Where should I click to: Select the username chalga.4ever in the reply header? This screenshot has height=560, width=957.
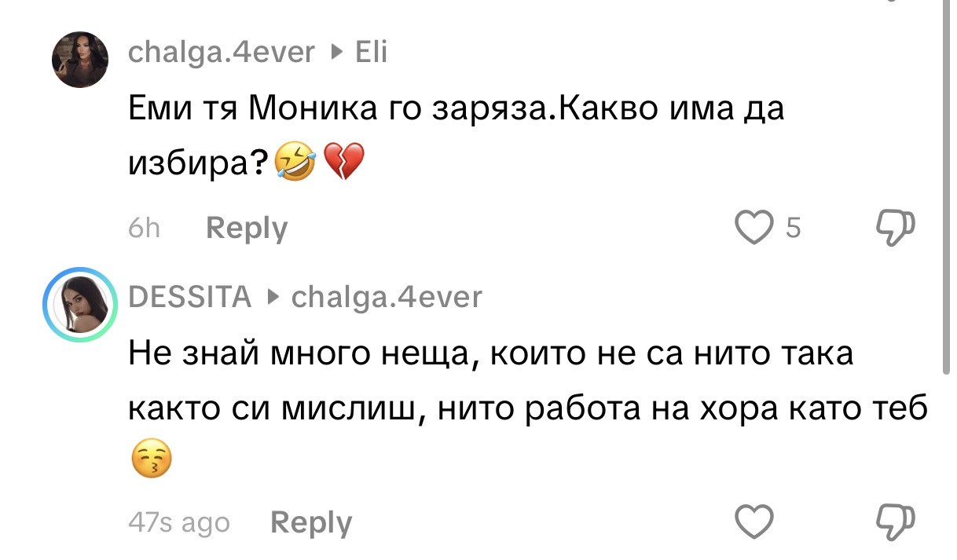(387, 297)
